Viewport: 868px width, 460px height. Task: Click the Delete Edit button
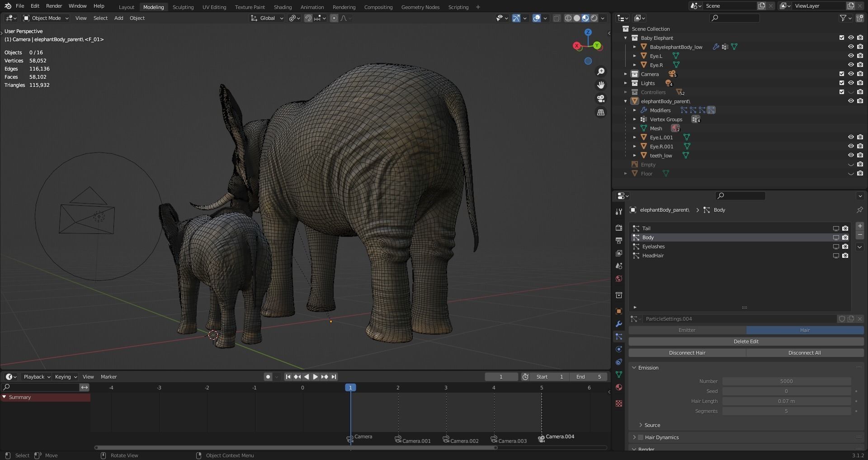click(746, 341)
